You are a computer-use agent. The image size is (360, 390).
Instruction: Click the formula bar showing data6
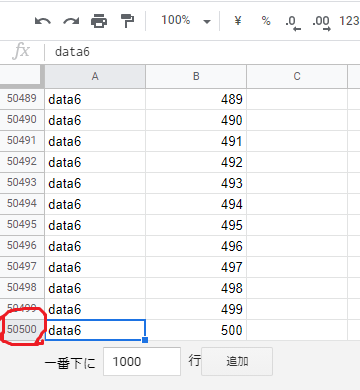[202, 52]
